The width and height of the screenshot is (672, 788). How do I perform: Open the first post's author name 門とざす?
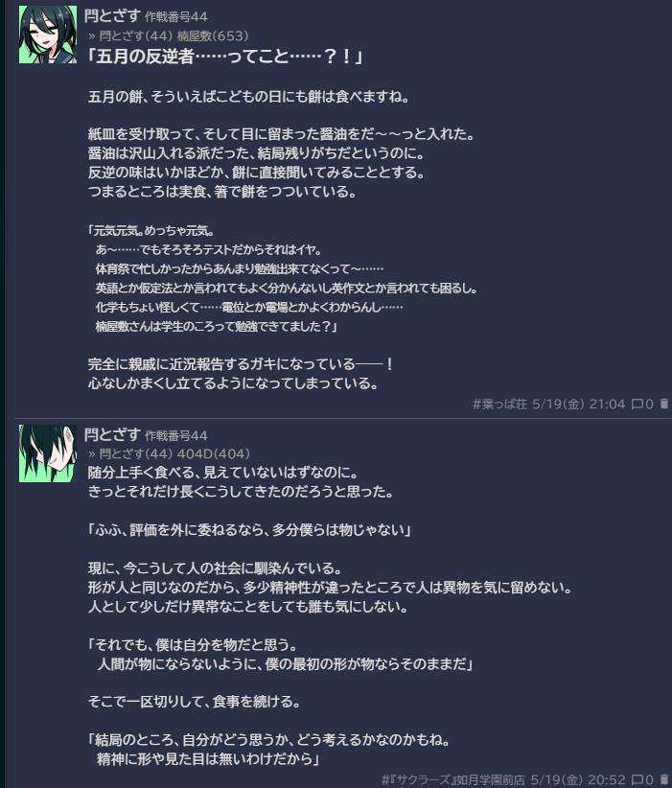point(112,15)
